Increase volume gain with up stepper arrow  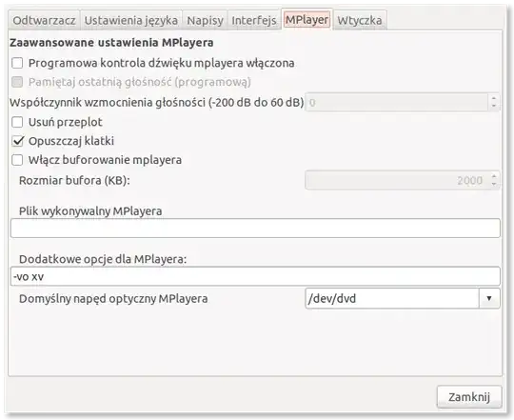click(494, 98)
